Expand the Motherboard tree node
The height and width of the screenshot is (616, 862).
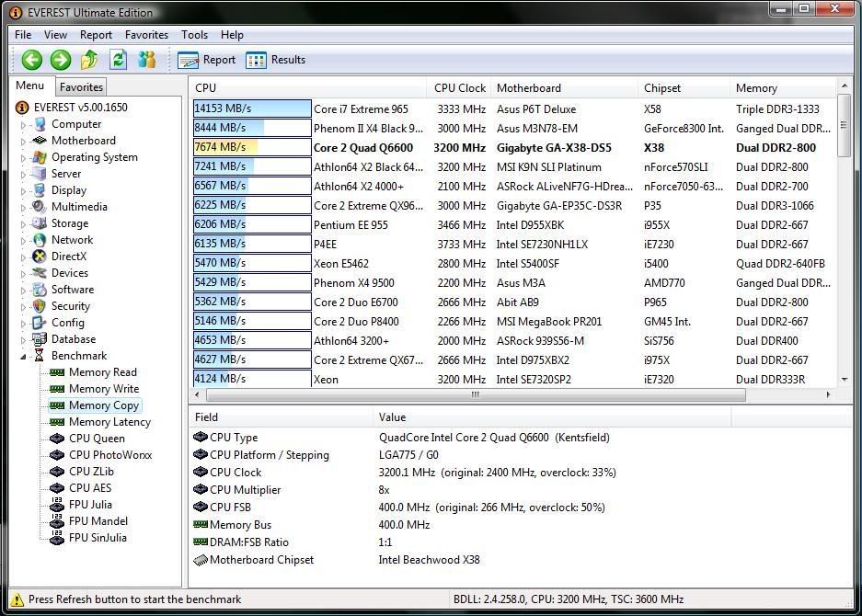click(23, 142)
